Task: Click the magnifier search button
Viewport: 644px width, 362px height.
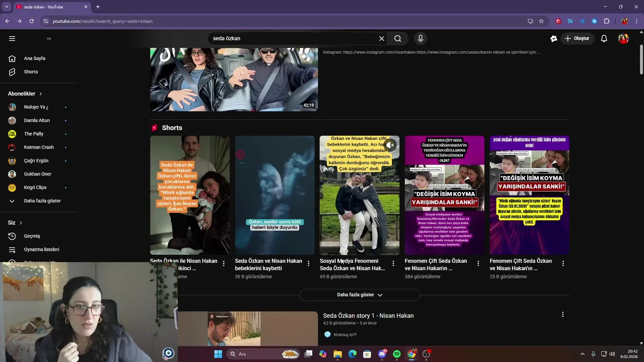Action: click(398, 39)
